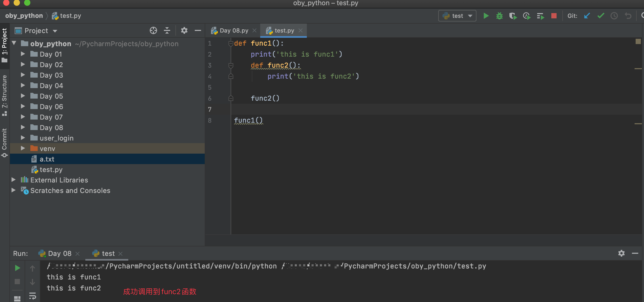
Task: Click locate file crosshair icon in Project panel
Action: pyautogui.click(x=153, y=31)
